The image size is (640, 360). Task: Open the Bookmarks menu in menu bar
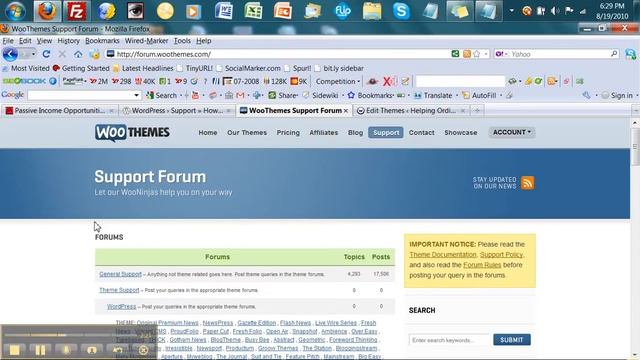[x=102, y=41]
